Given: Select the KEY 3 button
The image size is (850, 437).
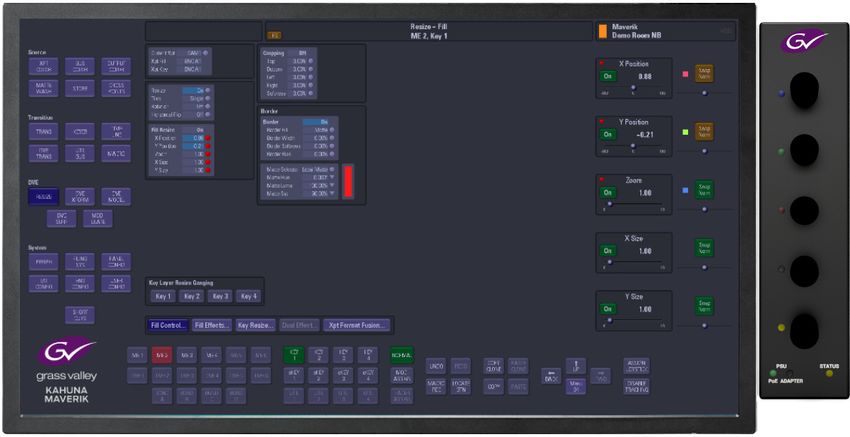Looking at the screenshot, I should (x=343, y=355).
